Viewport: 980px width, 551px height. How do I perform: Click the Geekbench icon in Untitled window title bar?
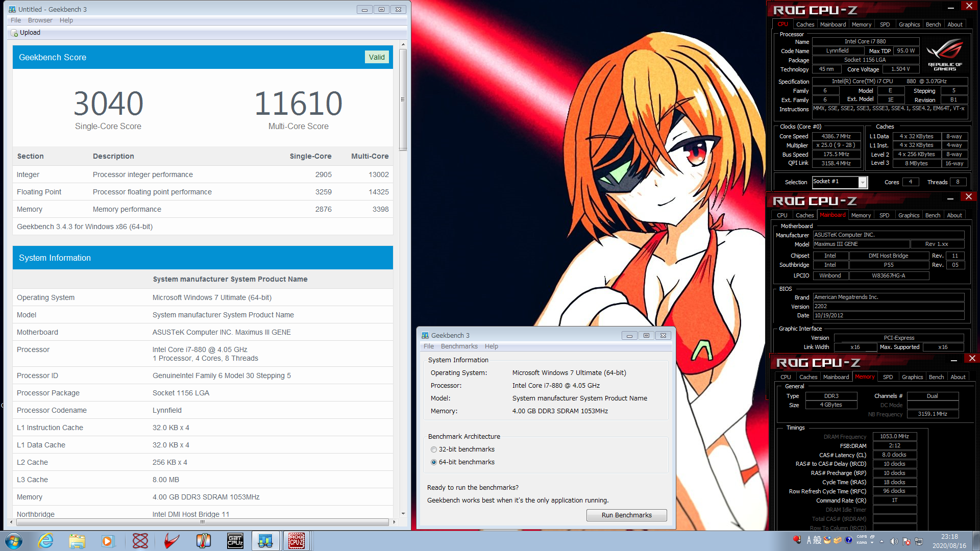12,9
